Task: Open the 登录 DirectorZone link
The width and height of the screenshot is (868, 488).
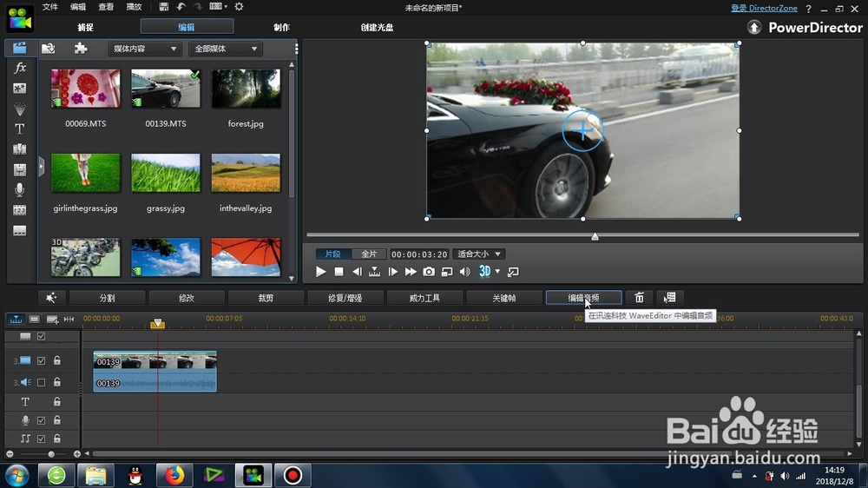Action: pos(764,8)
